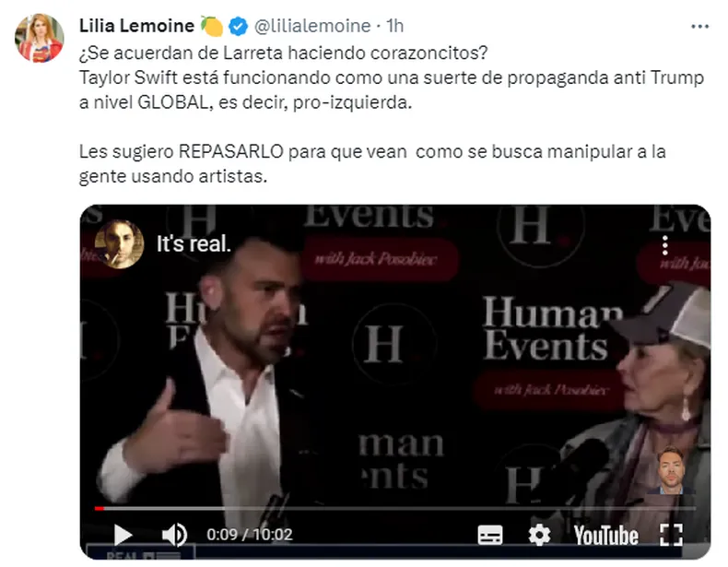This screenshot has height=567, width=728.
Task: Click the tweet text about Taylor Swift
Action: tap(392, 89)
